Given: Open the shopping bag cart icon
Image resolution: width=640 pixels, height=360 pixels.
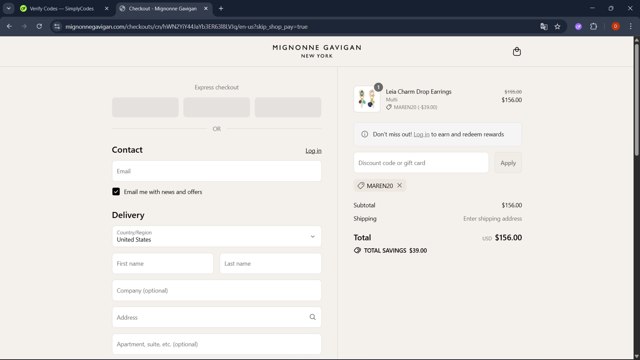Looking at the screenshot, I should pyautogui.click(x=517, y=51).
